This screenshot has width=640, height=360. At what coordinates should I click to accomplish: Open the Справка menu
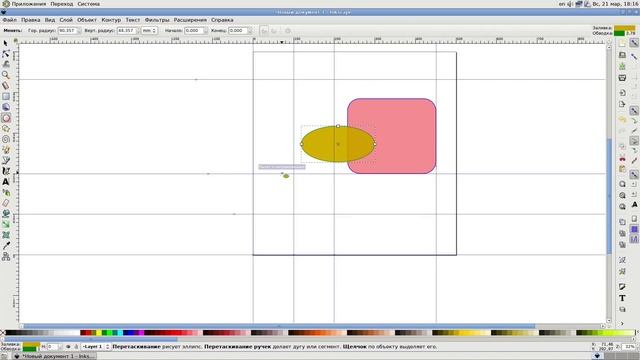(222, 20)
